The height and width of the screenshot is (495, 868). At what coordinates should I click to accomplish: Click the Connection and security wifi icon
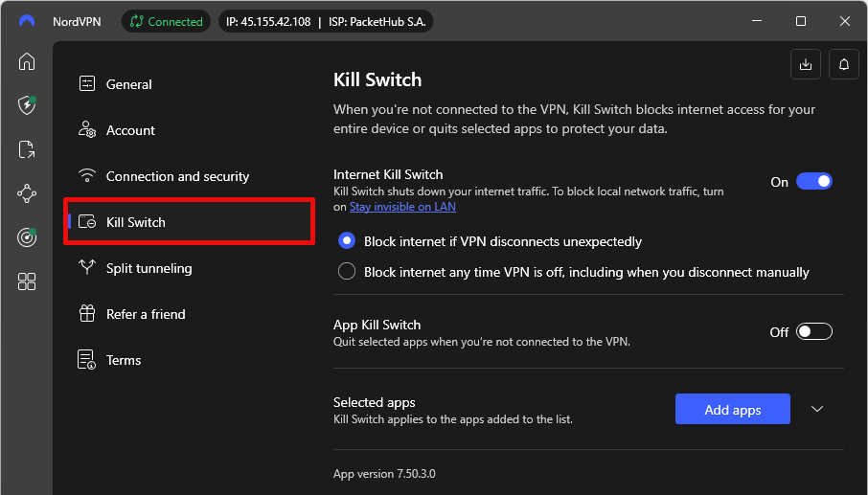(87, 175)
